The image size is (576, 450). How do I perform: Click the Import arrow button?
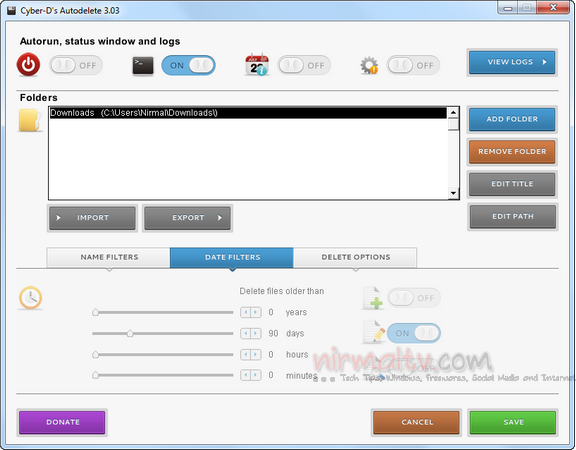[92, 218]
